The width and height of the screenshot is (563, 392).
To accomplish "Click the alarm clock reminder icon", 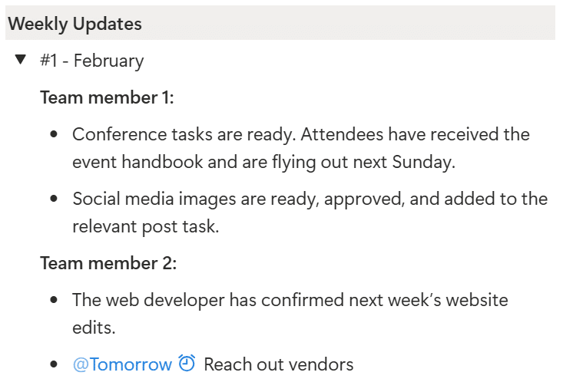I will point(187,364).
